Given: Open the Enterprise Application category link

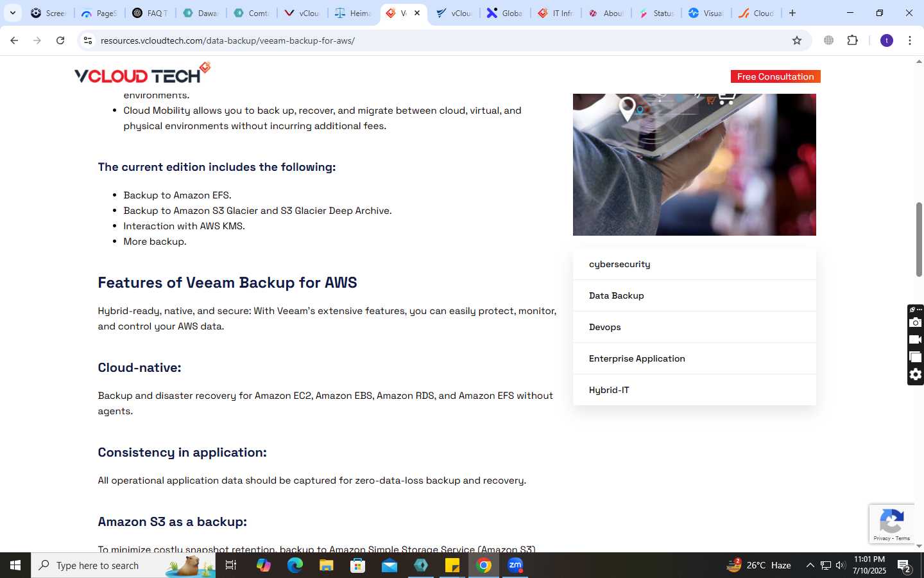Looking at the screenshot, I should [x=637, y=358].
